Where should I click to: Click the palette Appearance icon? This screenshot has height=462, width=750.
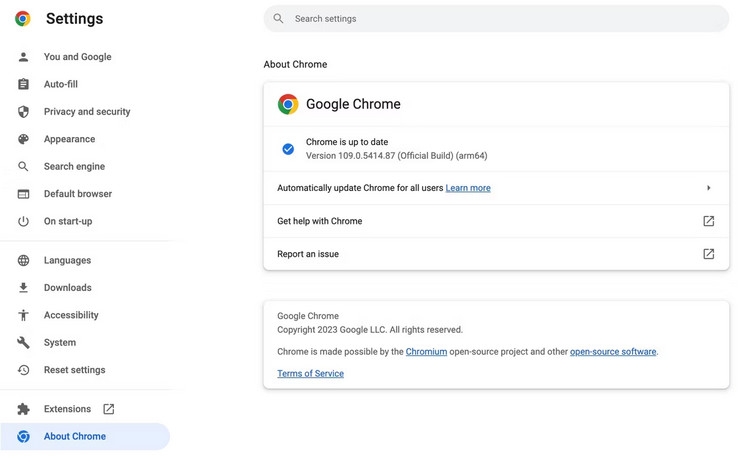pos(23,139)
